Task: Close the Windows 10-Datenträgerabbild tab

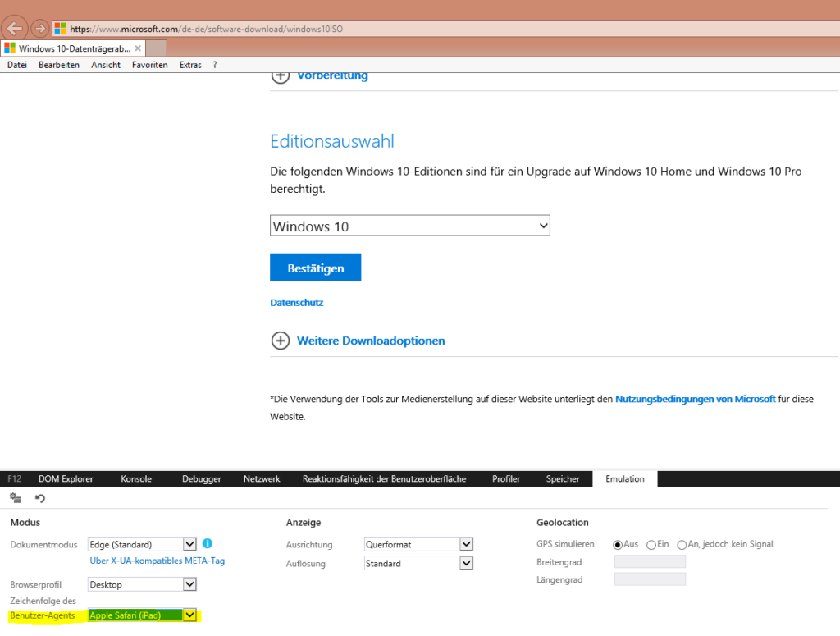Action: (138, 48)
